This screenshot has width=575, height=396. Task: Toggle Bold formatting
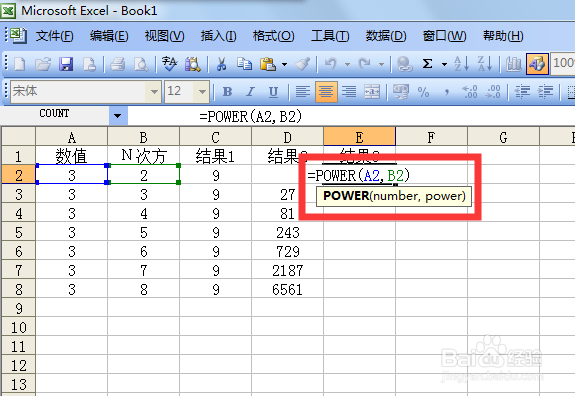click(x=227, y=91)
